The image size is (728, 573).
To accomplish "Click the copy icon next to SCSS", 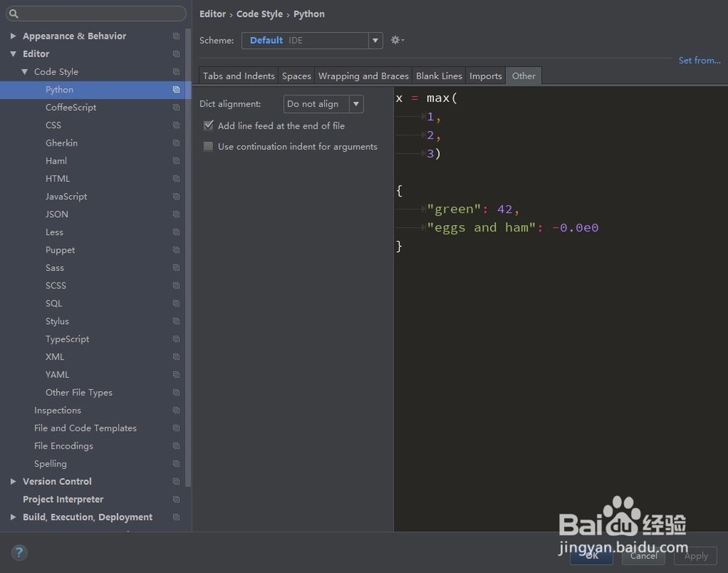I will (x=176, y=285).
